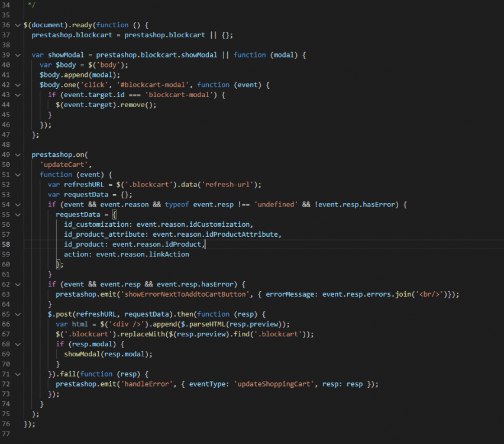Click the 'refresh-url' string on line 52

coord(227,185)
